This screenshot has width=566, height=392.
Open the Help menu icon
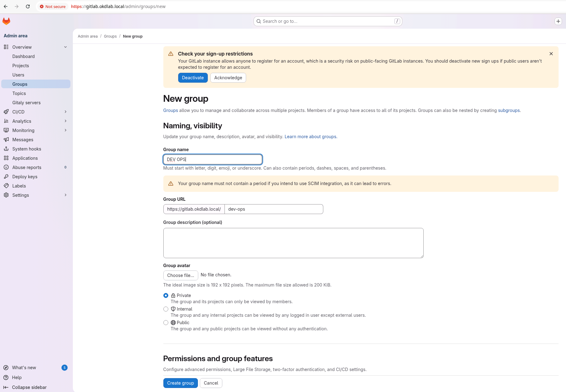point(6,378)
